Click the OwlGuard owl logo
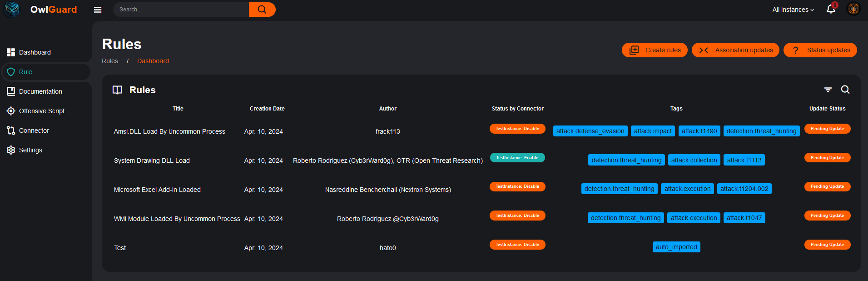This screenshot has height=281, width=868. (12, 10)
